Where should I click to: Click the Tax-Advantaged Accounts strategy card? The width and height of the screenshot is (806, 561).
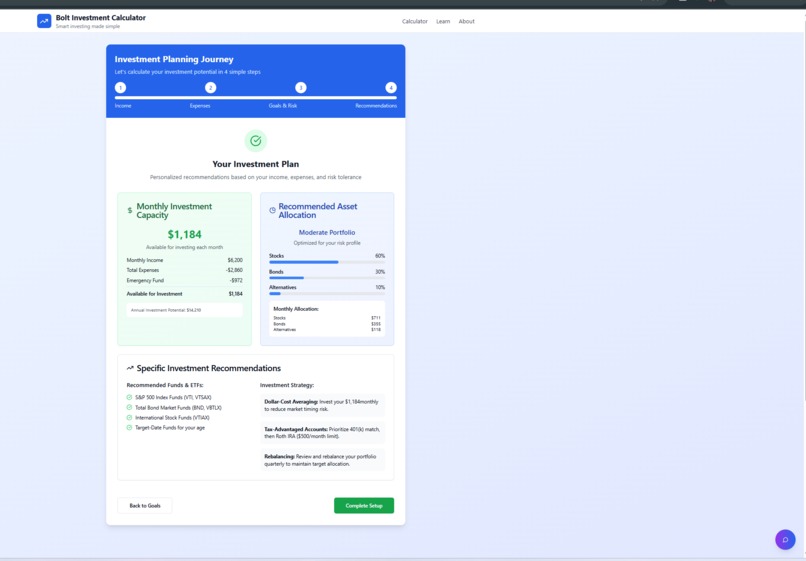tap(322, 432)
